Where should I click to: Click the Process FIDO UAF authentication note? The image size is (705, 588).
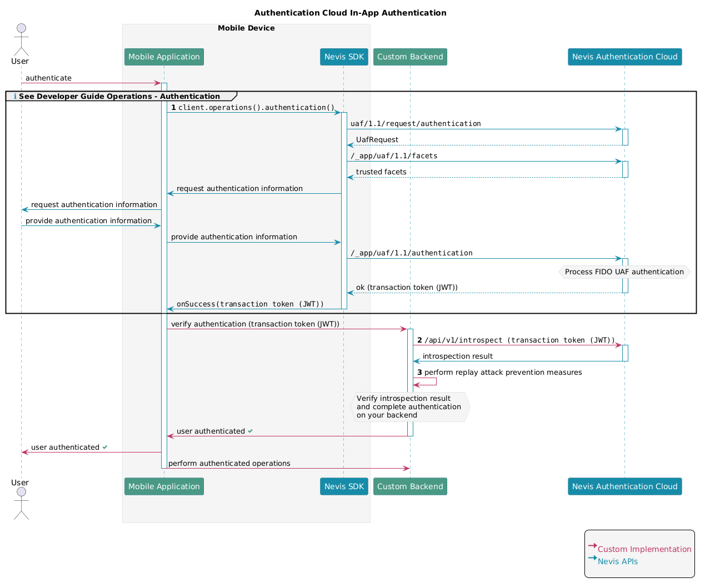point(624,272)
